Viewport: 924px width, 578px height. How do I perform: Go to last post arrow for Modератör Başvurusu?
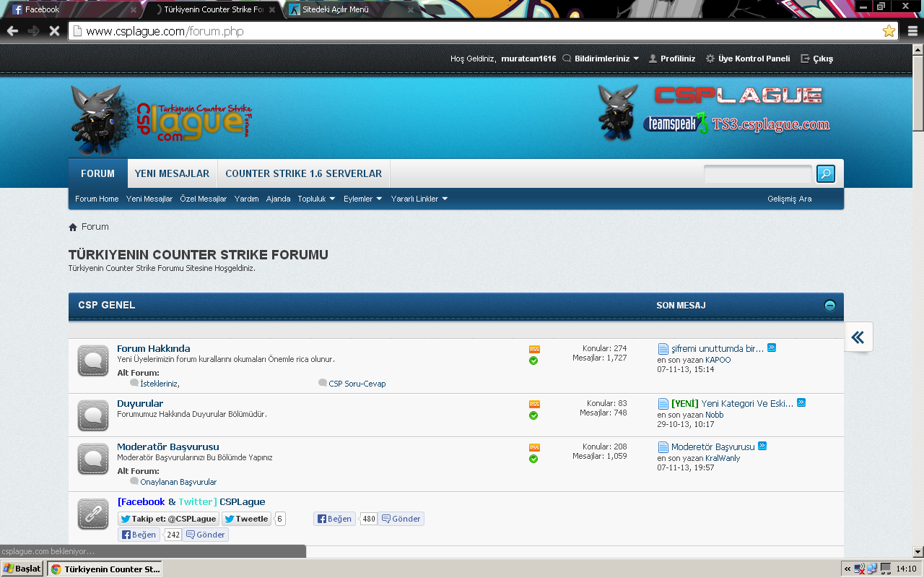click(x=762, y=447)
